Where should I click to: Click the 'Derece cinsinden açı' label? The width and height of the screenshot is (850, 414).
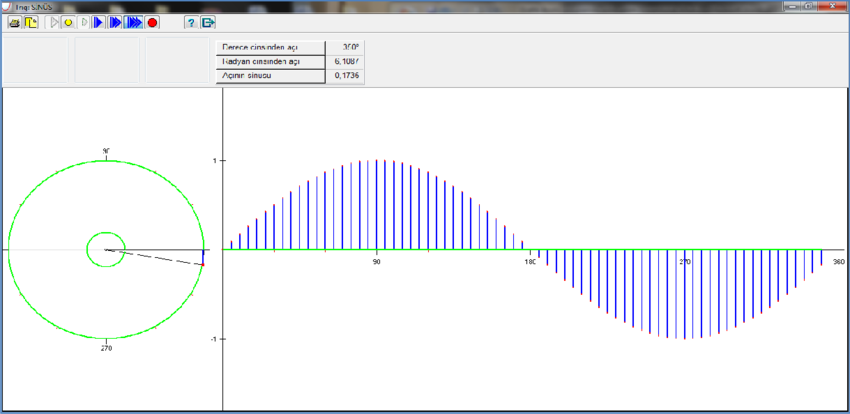(x=271, y=47)
